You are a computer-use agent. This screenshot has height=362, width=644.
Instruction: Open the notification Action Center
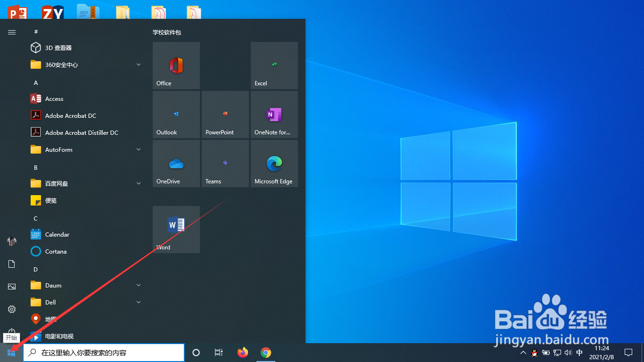[x=628, y=353]
